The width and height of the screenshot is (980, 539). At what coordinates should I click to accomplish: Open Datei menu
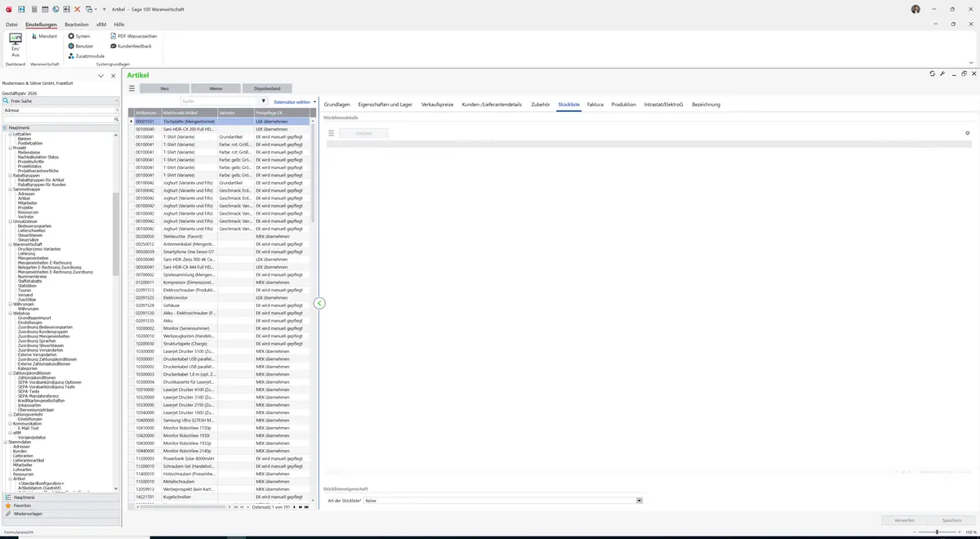coord(11,24)
